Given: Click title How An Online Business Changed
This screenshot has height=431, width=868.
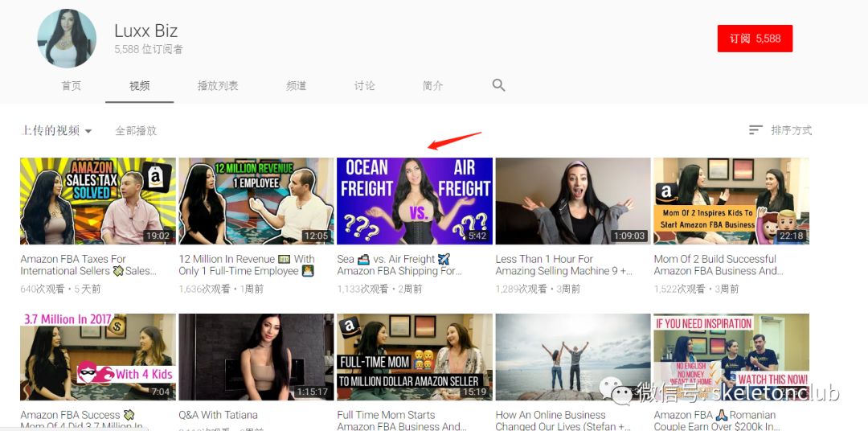Looking at the screenshot, I should click(563, 421).
